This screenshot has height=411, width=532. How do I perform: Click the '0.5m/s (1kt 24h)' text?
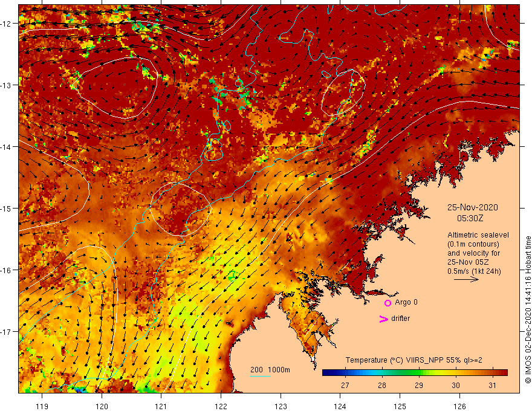tap(474, 271)
